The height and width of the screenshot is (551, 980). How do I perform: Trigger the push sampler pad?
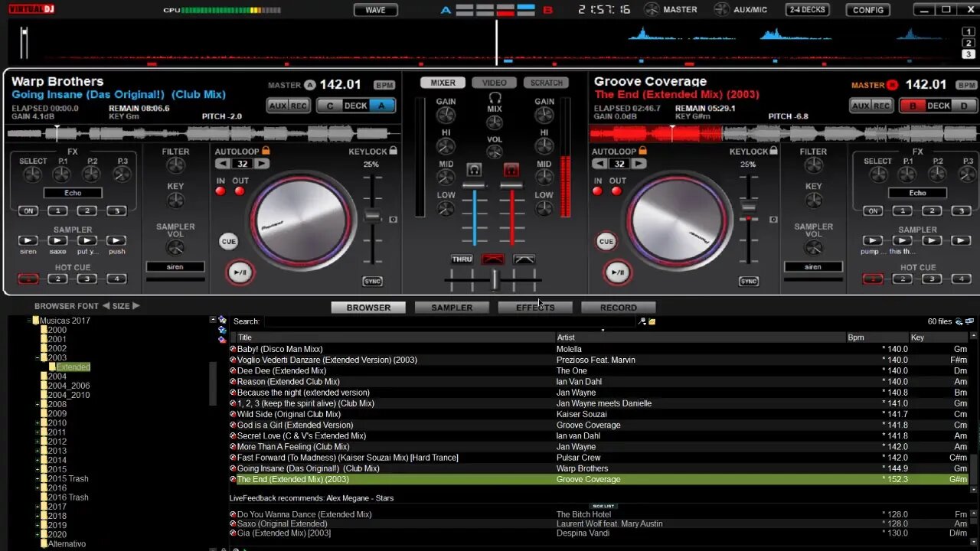coord(116,240)
